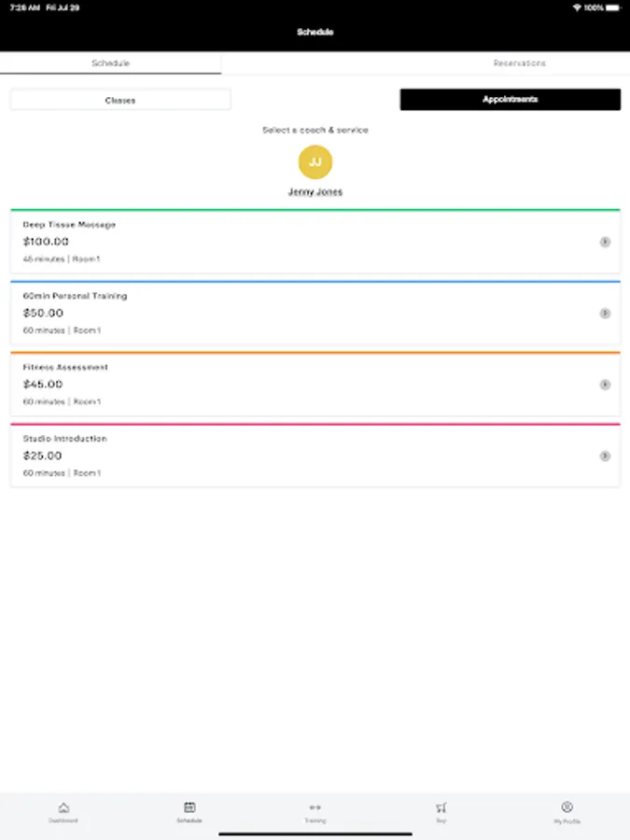Select the Schedule tab at top
Screen dimensions: 630x840
110,63
